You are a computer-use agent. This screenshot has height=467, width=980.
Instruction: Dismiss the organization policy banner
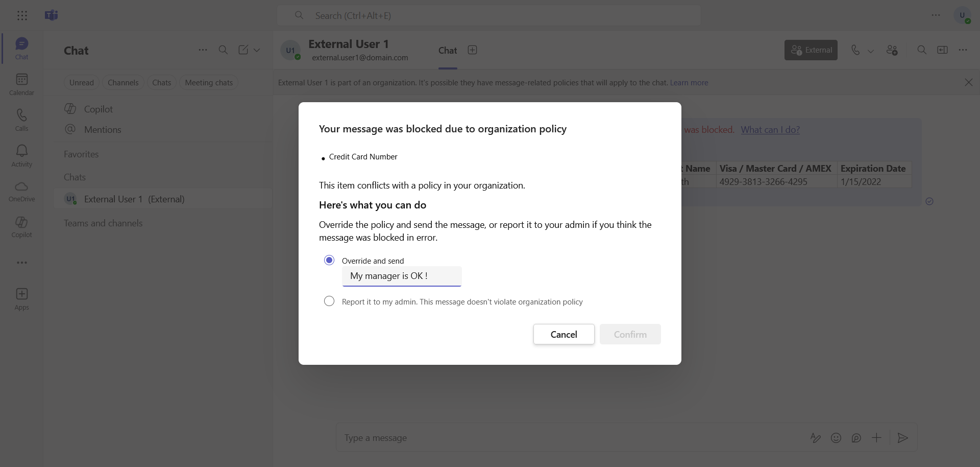968,82
